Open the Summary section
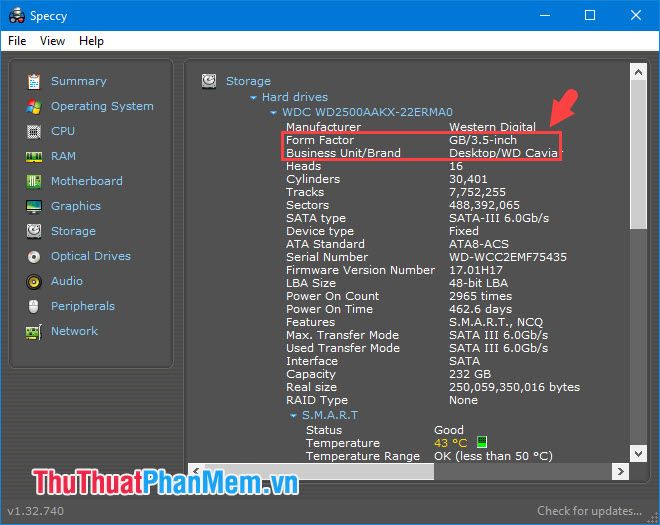This screenshot has width=660, height=525. click(79, 81)
